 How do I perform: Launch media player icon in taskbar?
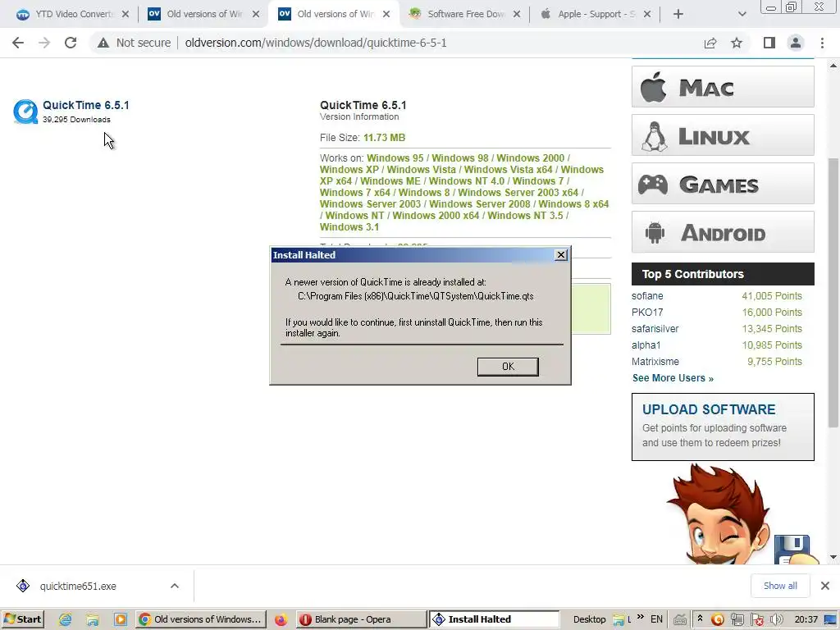pos(121,620)
